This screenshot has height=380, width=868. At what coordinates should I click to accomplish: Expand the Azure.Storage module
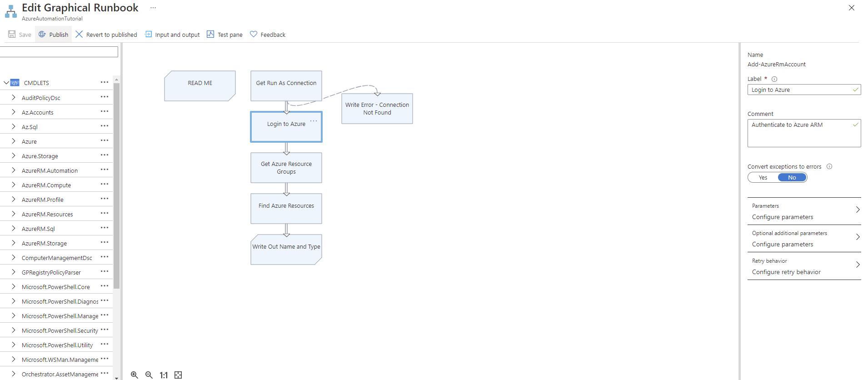[14, 155]
